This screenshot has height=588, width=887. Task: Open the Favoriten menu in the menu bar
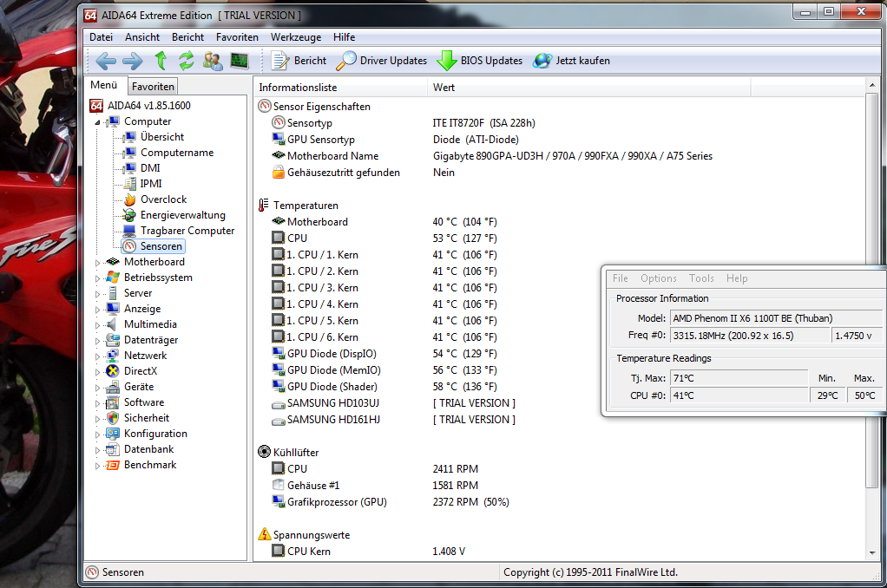click(x=237, y=37)
